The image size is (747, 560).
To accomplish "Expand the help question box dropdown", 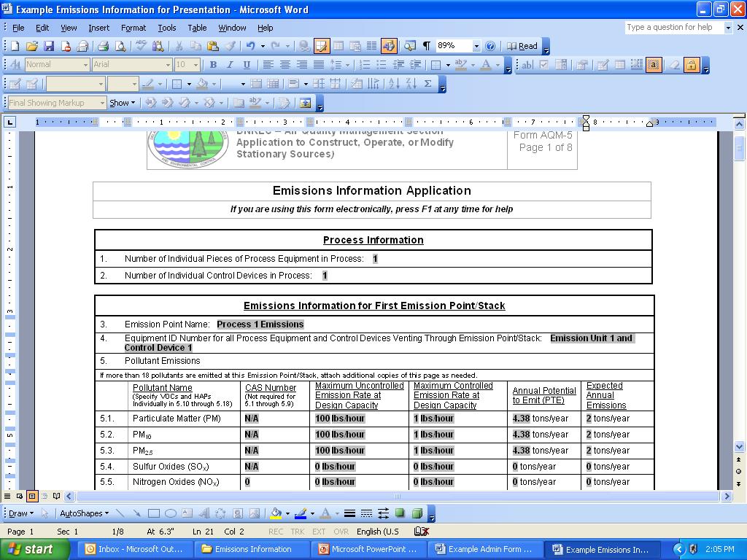I will [728, 28].
